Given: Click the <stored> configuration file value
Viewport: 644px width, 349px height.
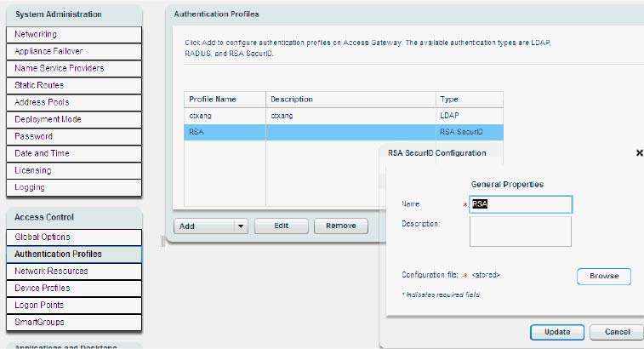Looking at the screenshot, I should coord(486,275).
